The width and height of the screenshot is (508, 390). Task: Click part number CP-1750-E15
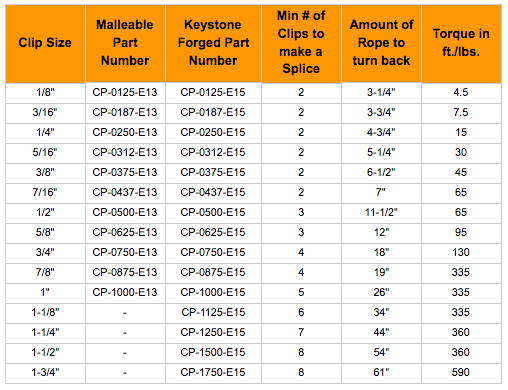point(213,373)
